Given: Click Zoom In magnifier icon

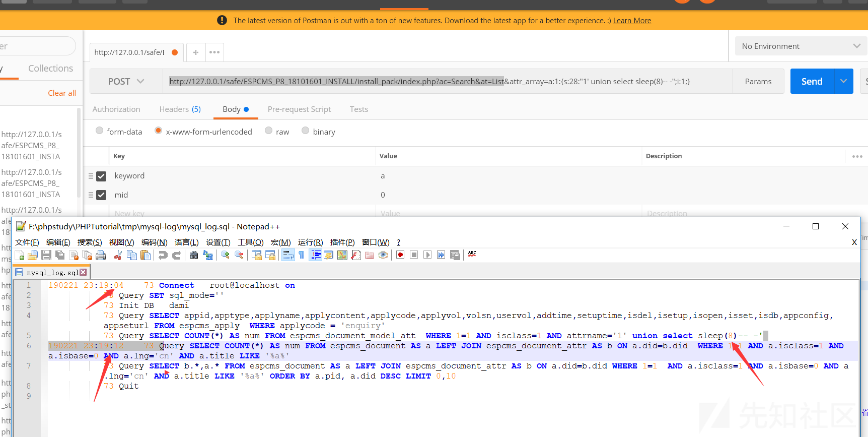Looking at the screenshot, I should 225,255.
